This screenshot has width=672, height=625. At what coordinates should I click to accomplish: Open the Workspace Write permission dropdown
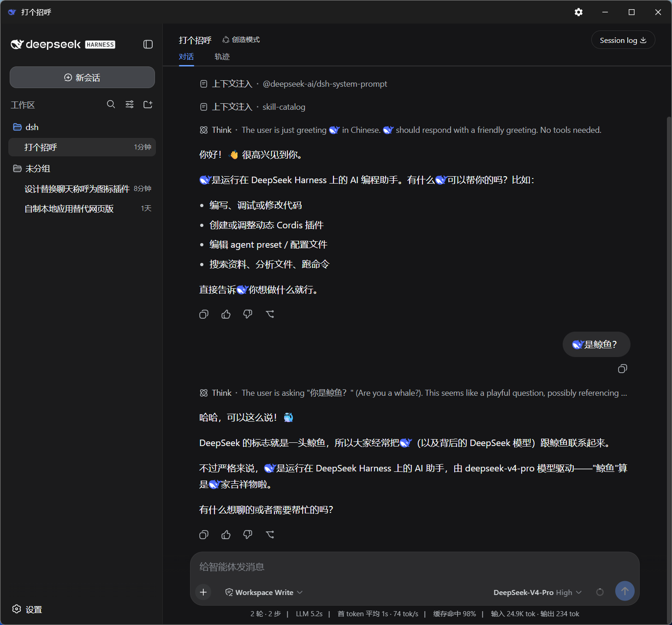[264, 592]
